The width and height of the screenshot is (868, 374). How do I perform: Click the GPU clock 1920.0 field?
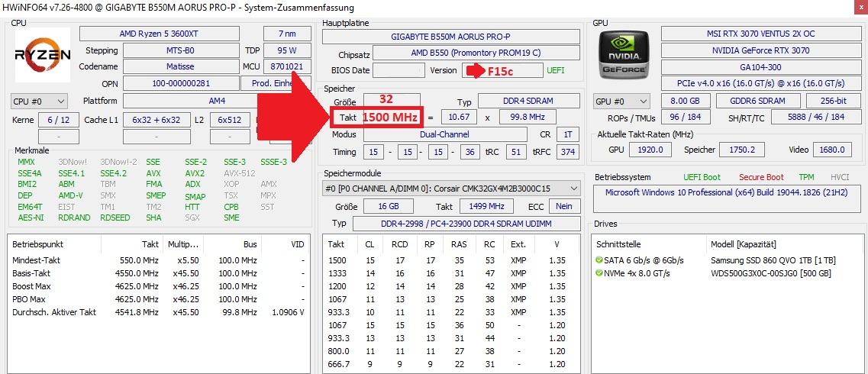[651, 150]
